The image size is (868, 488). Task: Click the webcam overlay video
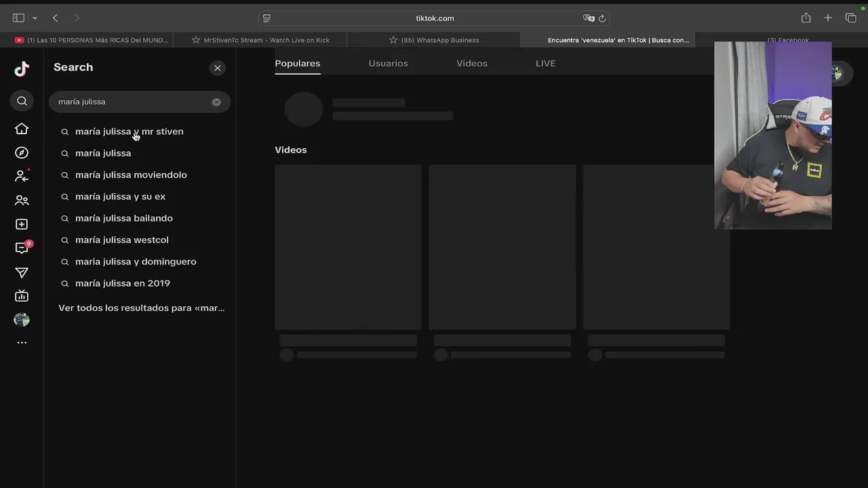[772, 136]
